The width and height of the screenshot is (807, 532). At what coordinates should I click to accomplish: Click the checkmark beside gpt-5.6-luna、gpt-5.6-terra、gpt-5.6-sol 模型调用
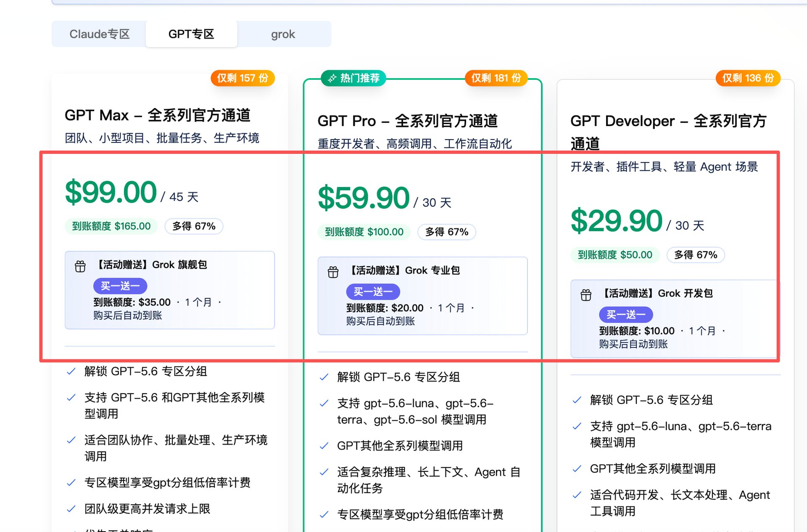[x=324, y=403]
